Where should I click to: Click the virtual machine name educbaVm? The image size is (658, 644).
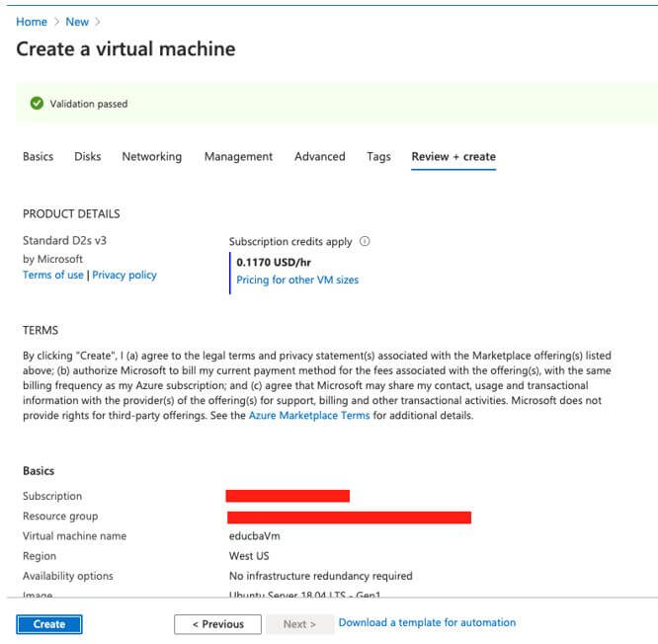coord(255,536)
